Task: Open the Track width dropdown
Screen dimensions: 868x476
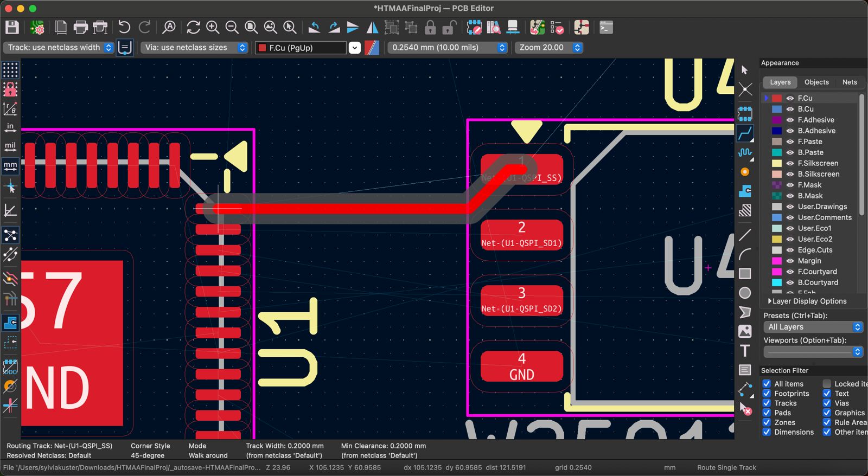Action: click(x=60, y=48)
